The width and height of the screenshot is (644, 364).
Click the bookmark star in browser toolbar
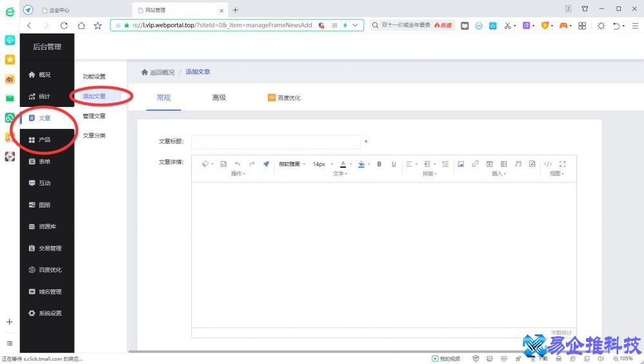[98, 26]
